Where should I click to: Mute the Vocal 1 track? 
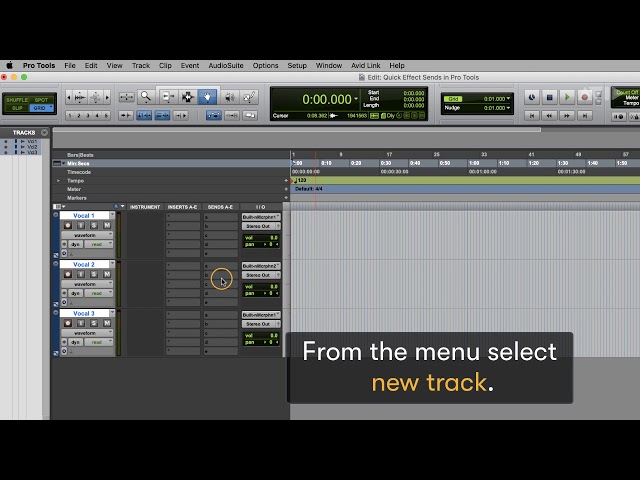pyautogui.click(x=107, y=225)
